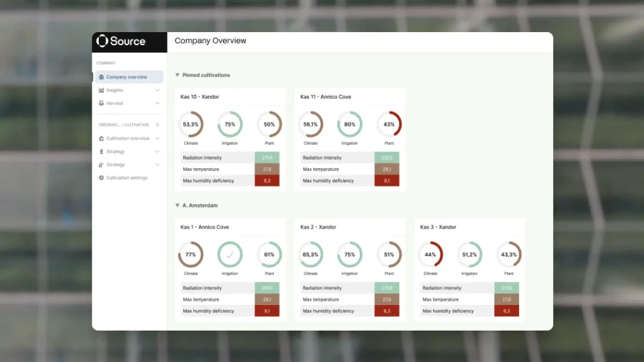
Task: Click the Insights chart icon
Action: coord(101,90)
